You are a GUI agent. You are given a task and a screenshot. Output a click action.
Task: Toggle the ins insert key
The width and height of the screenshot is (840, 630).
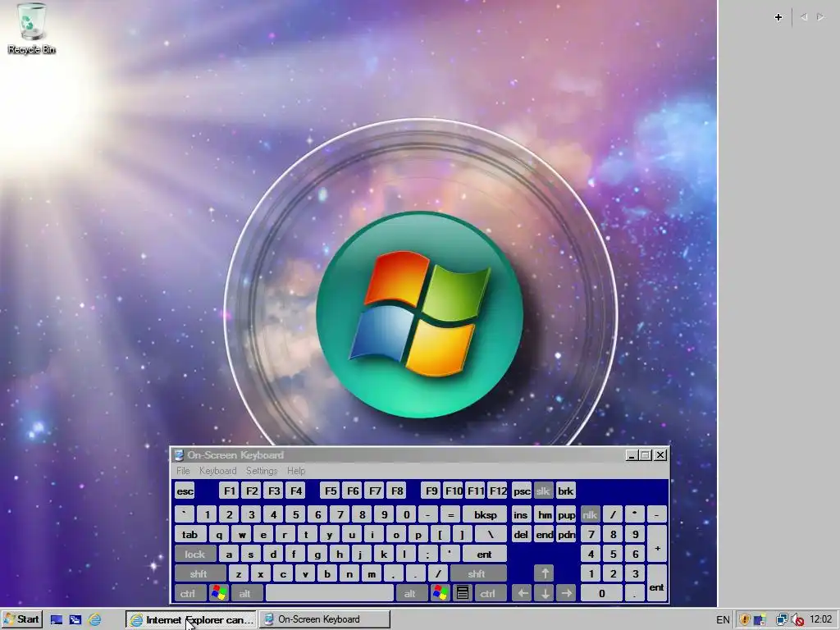click(x=521, y=515)
